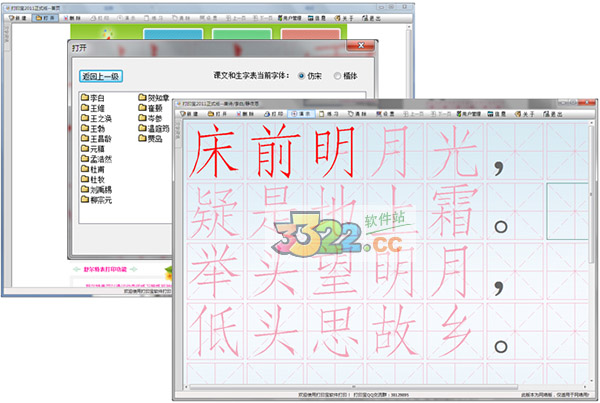Go to 上一页 previous page in front window
600x403 pixels.
[413, 114]
